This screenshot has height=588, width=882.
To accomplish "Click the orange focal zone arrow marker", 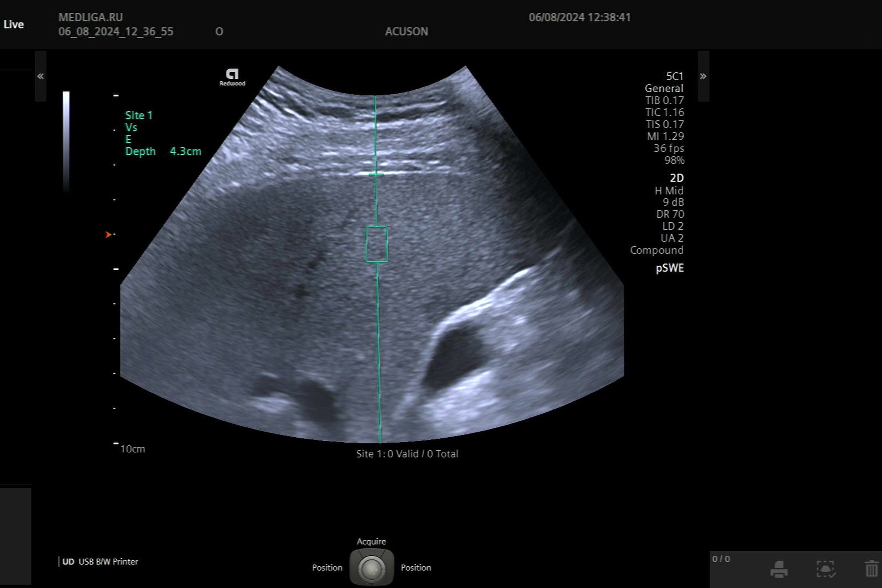I will coord(108,234).
